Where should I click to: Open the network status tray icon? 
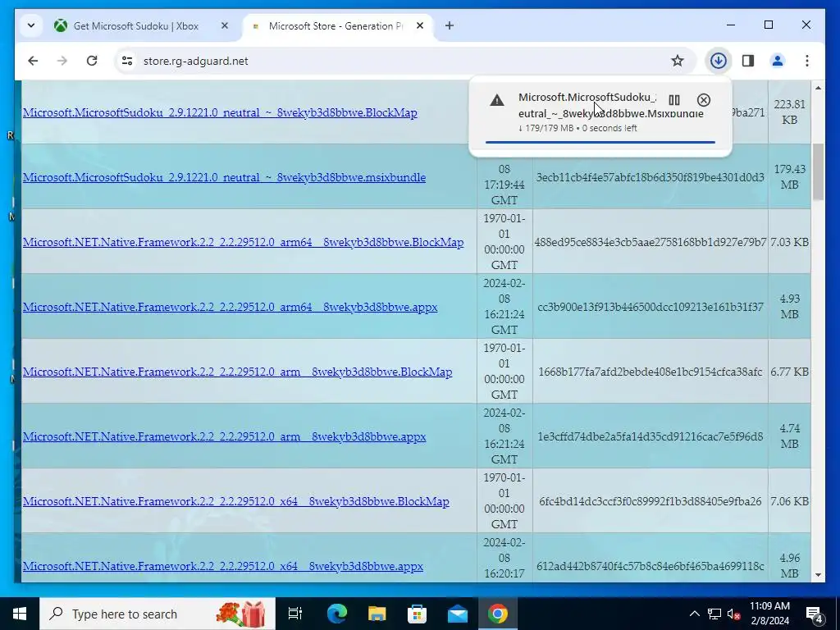(714, 614)
